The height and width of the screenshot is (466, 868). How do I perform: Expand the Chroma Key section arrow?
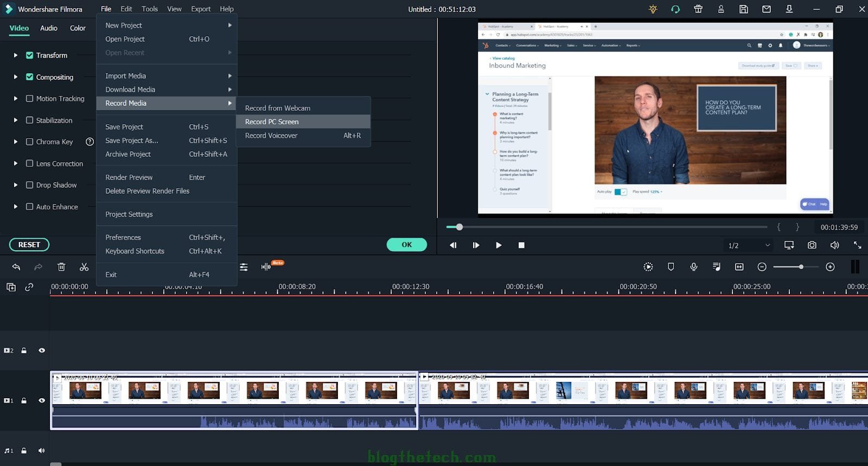tap(15, 142)
